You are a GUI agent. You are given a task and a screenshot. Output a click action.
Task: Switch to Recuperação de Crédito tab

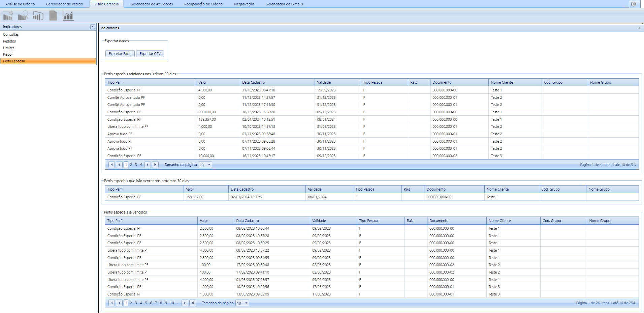click(x=203, y=4)
